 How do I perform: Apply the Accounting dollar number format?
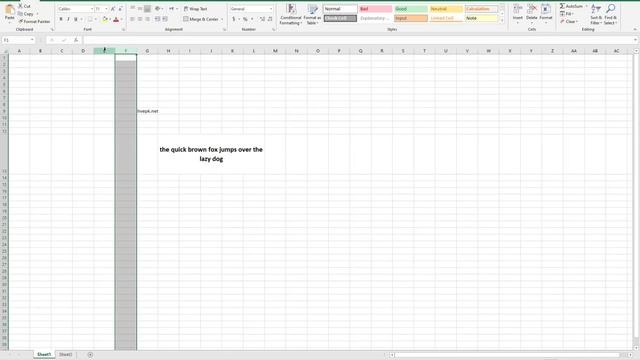pyautogui.click(x=234, y=19)
